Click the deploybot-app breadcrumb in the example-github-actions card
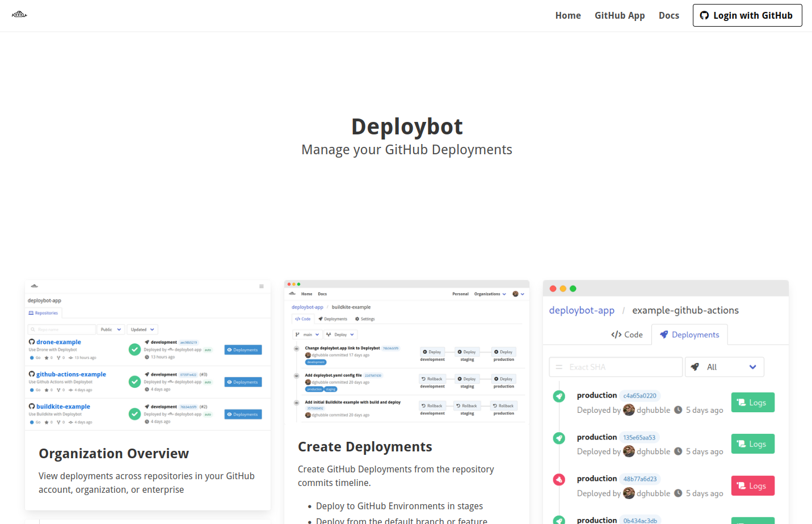Viewport: 812px width, 524px height. 582,310
